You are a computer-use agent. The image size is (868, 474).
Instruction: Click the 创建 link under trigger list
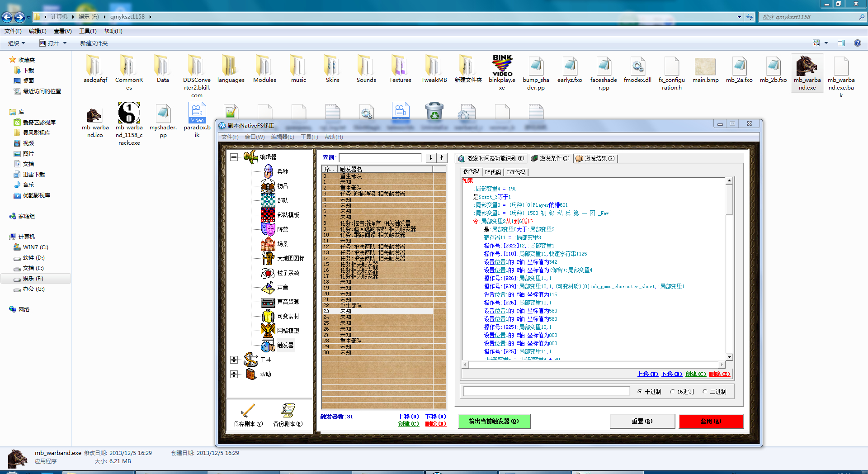pyautogui.click(x=409, y=424)
